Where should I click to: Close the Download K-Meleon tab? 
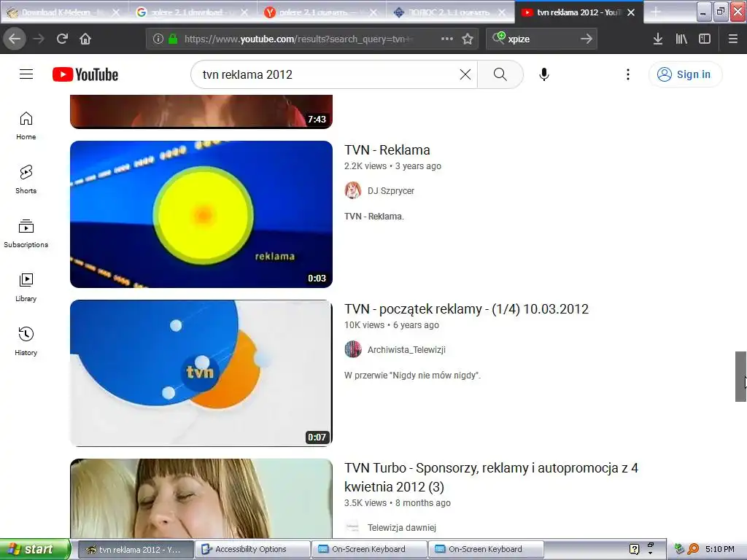(x=116, y=12)
